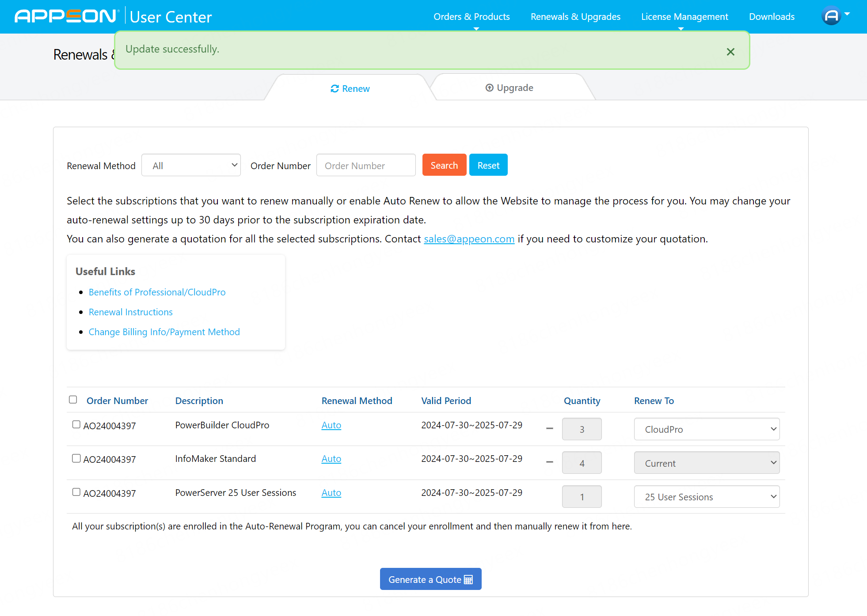Check the InfoMaker Standard row checkbox
The width and height of the screenshot is (867, 616).
pos(76,458)
